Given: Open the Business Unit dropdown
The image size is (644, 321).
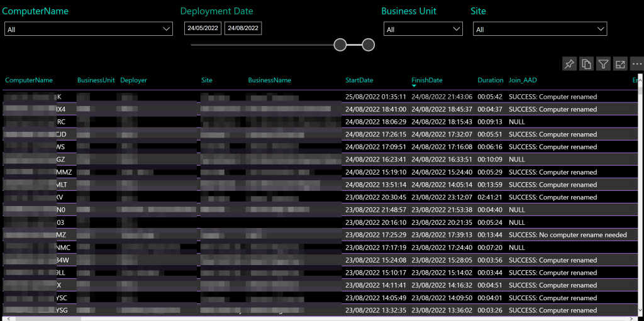Looking at the screenshot, I should 457,30.
